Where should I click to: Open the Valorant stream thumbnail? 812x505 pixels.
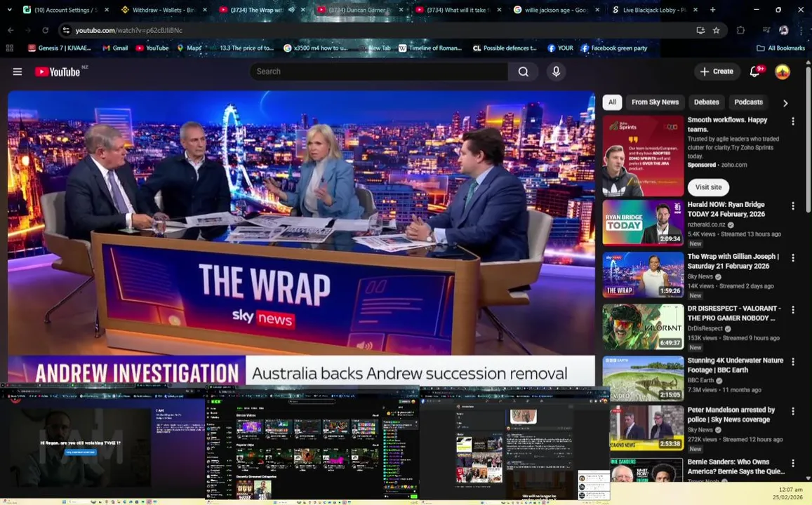[643, 326]
